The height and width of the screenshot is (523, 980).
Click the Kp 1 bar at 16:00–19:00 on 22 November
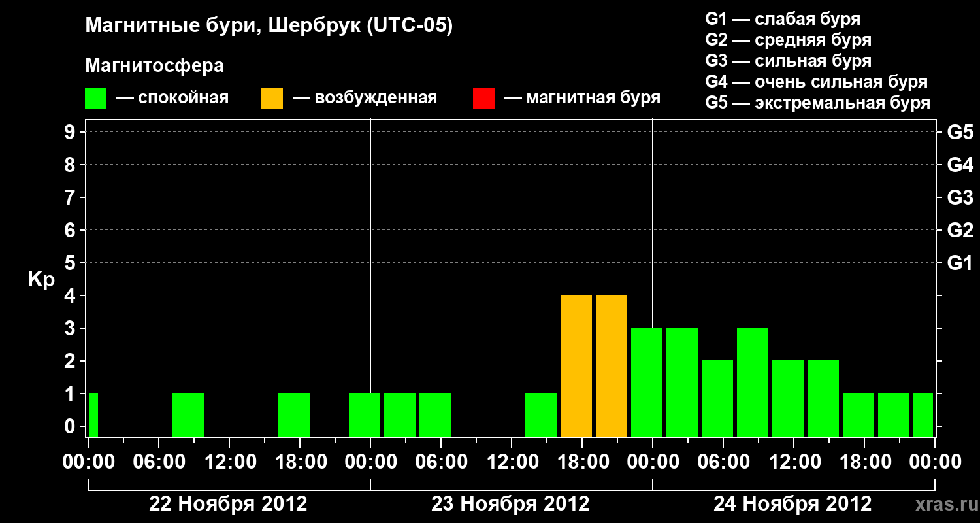(x=294, y=415)
